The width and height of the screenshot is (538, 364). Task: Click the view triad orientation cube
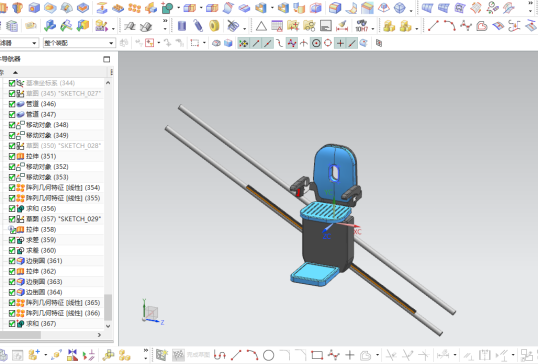pos(151,313)
